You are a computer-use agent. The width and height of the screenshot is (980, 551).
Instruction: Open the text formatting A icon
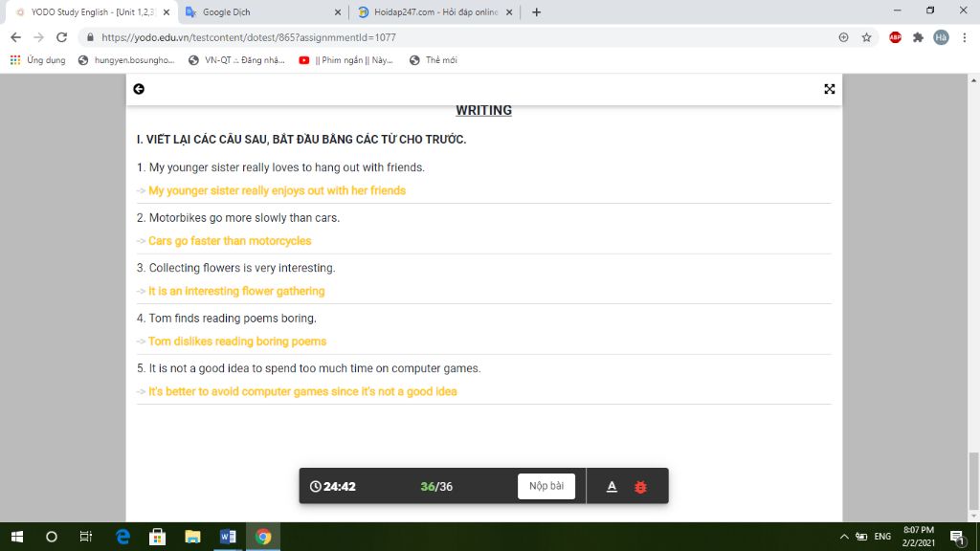click(x=612, y=486)
